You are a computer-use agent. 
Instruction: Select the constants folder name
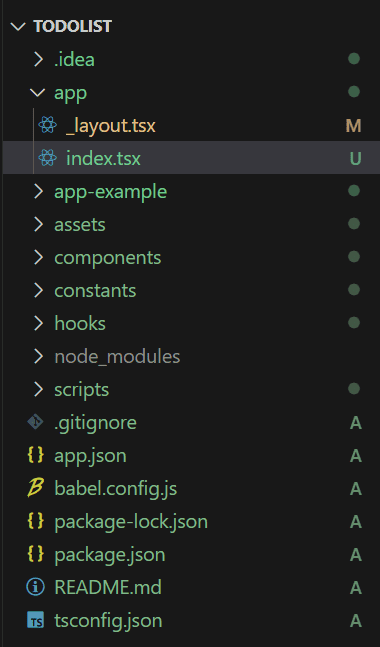coord(95,291)
